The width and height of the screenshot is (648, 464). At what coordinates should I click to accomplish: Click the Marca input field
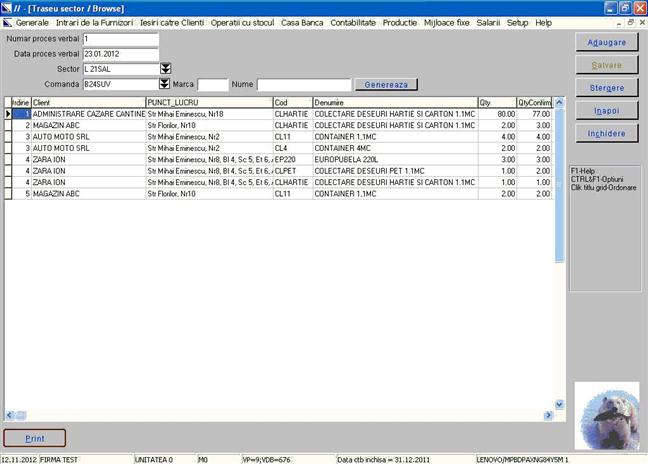(x=213, y=84)
